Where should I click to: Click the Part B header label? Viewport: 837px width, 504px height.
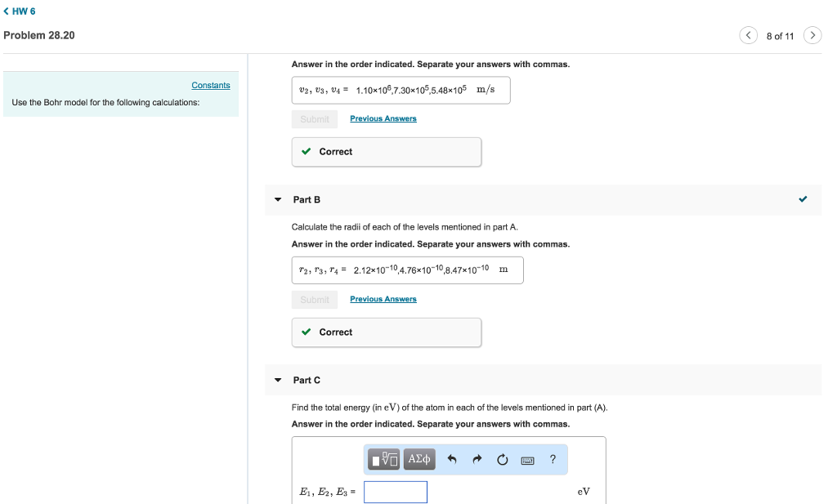pos(307,199)
